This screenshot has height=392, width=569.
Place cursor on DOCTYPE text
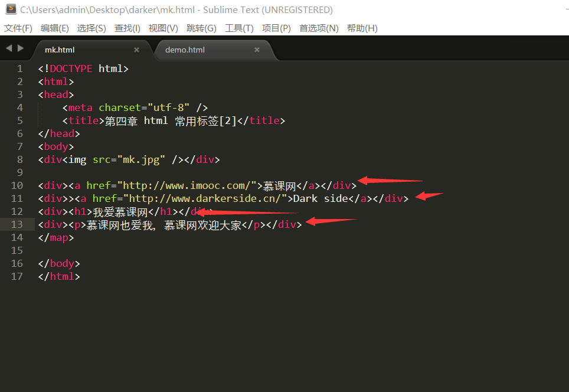pyautogui.click(x=71, y=68)
